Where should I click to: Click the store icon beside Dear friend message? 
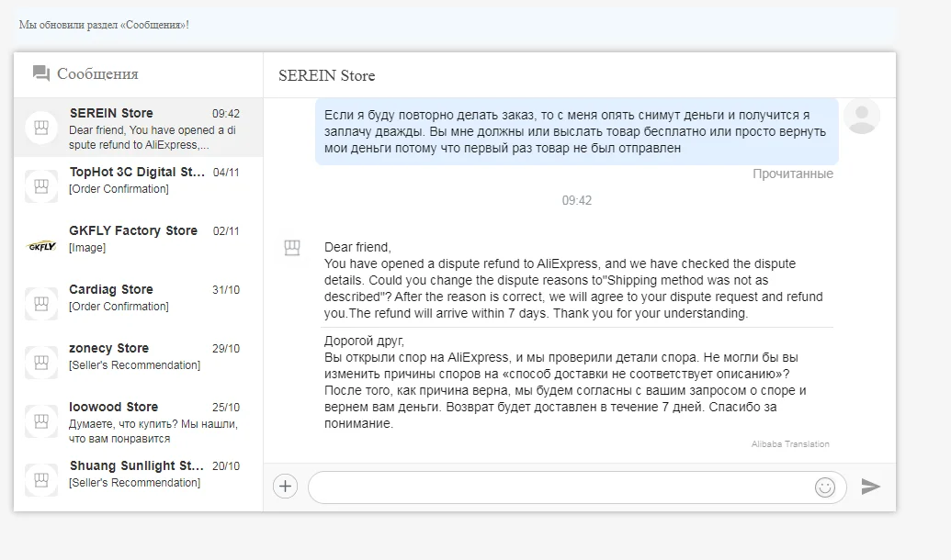292,247
